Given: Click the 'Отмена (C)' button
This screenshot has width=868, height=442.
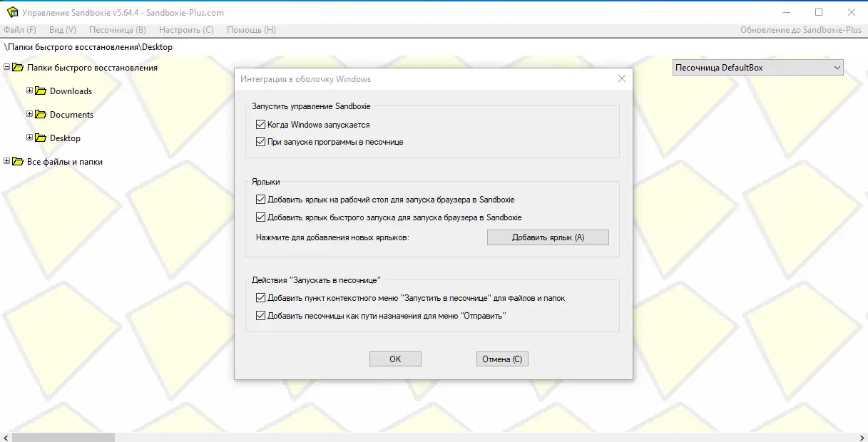Looking at the screenshot, I should (502, 359).
